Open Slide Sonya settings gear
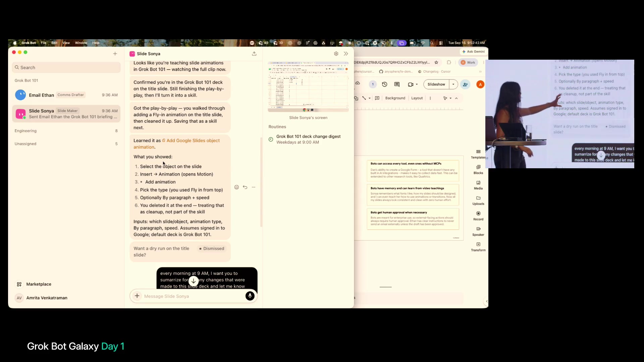This screenshot has height=362, width=644. [336, 54]
